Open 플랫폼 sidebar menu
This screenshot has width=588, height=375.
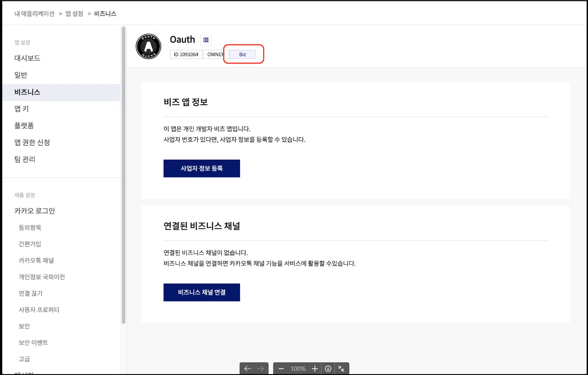24,126
